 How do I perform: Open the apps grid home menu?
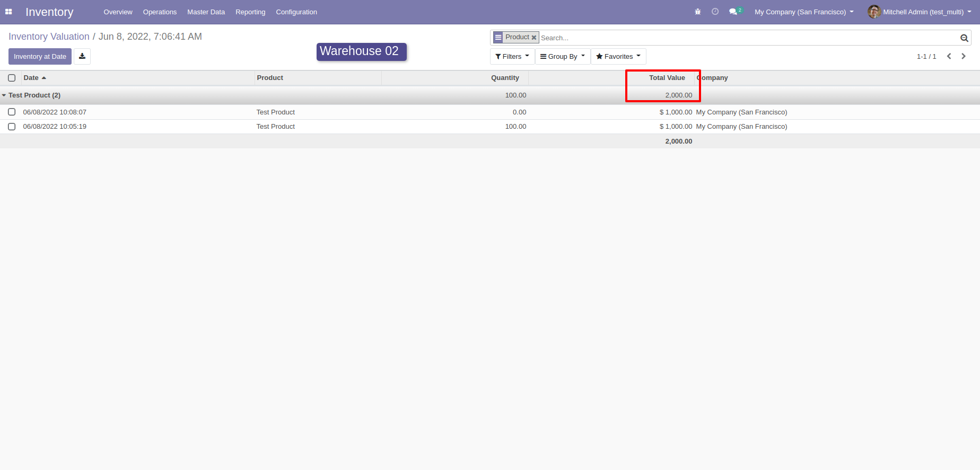(x=8, y=12)
